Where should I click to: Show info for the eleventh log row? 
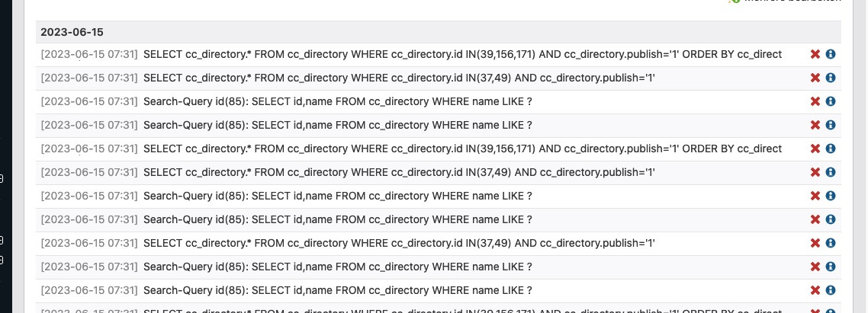831,290
